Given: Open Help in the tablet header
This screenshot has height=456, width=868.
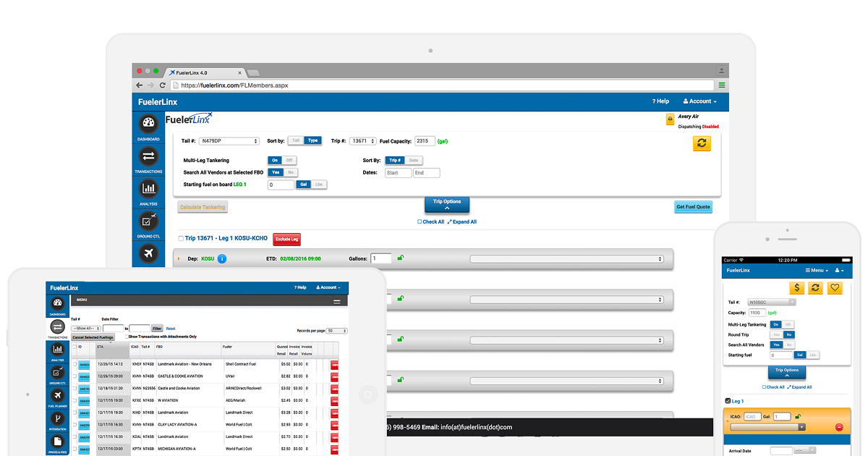Looking at the screenshot, I should coord(299,287).
